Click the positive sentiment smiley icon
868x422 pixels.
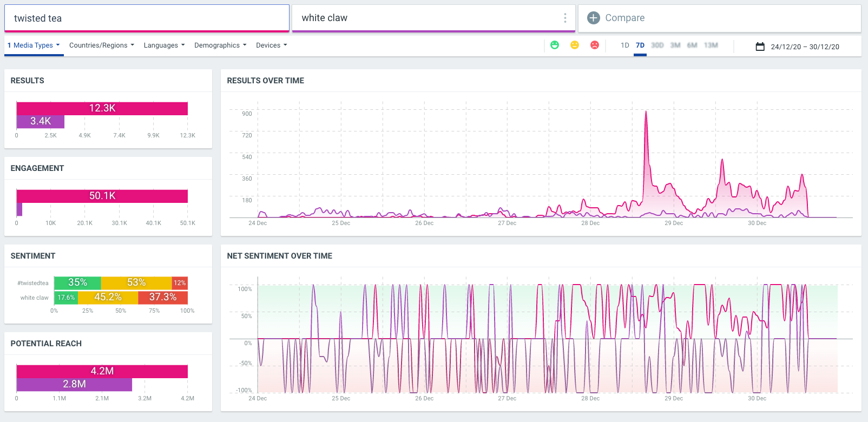tap(555, 45)
